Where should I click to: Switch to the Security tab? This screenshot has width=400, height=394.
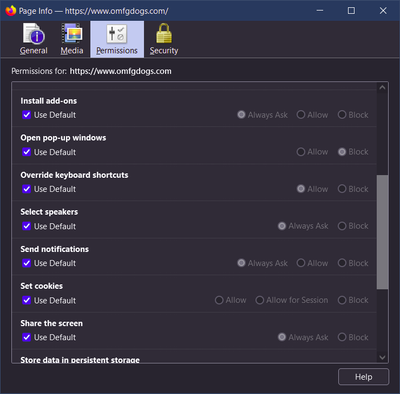point(164,39)
